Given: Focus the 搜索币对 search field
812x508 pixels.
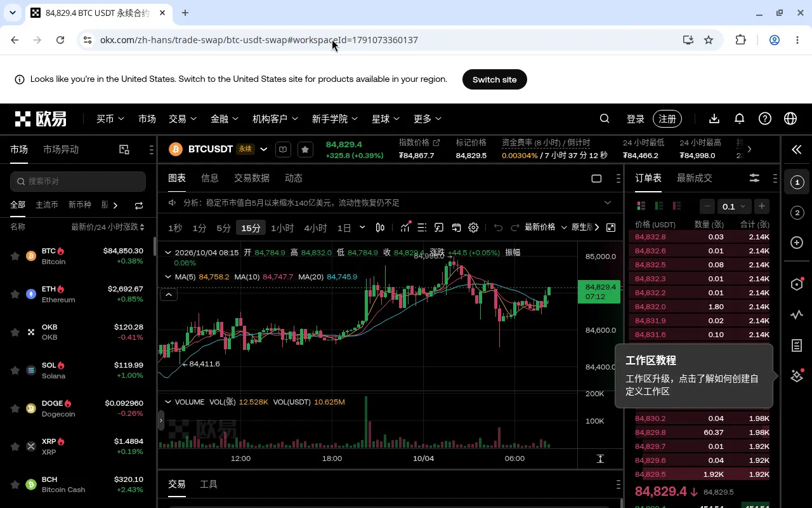Looking at the screenshot, I should [x=78, y=181].
